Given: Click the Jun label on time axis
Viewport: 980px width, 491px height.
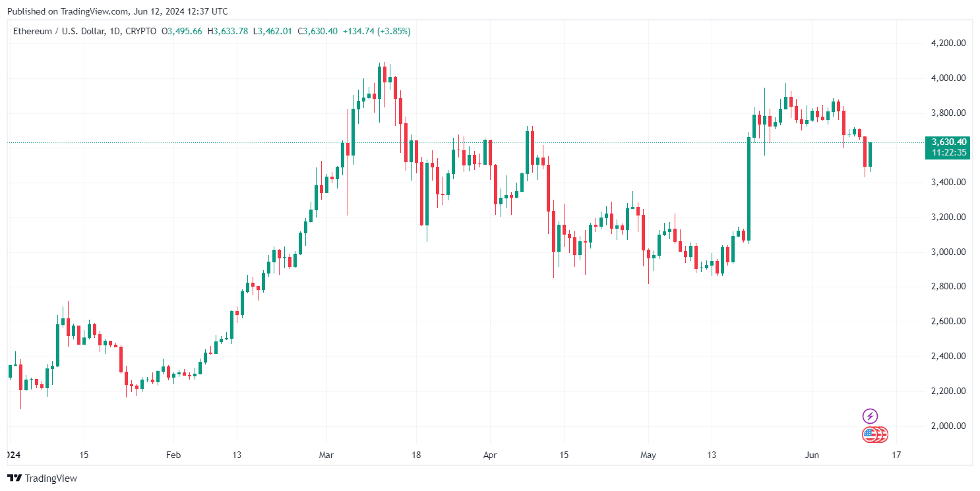Looking at the screenshot, I should pyautogui.click(x=812, y=455).
